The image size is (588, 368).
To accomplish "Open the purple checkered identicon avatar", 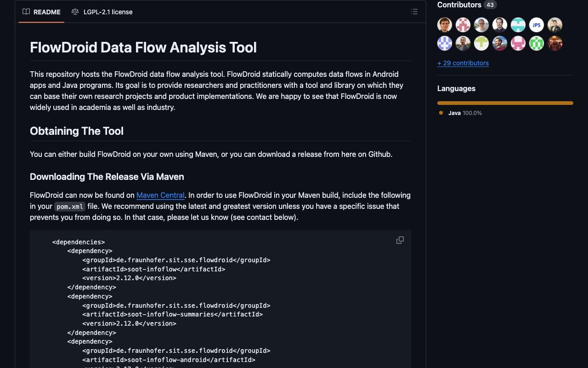I will coord(445,43).
